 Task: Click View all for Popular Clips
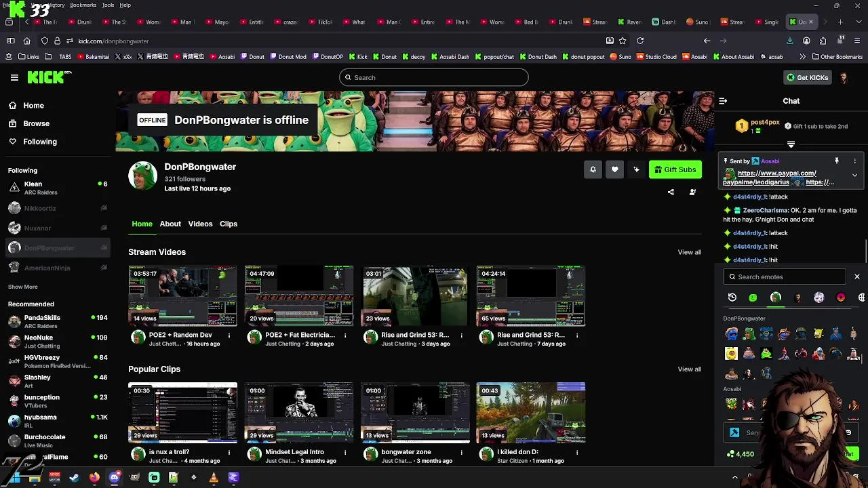690,369
